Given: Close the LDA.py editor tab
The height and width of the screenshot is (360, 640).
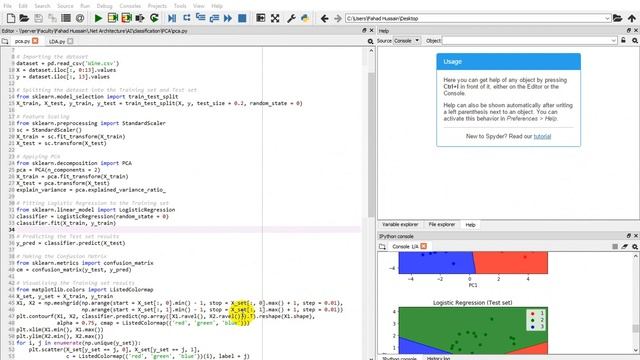Looking at the screenshot, I should pos(71,41).
